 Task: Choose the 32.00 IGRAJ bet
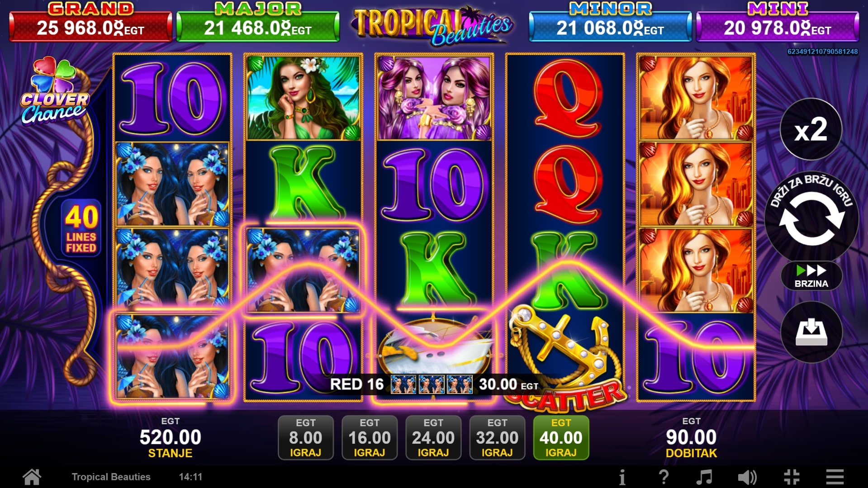(x=497, y=437)
